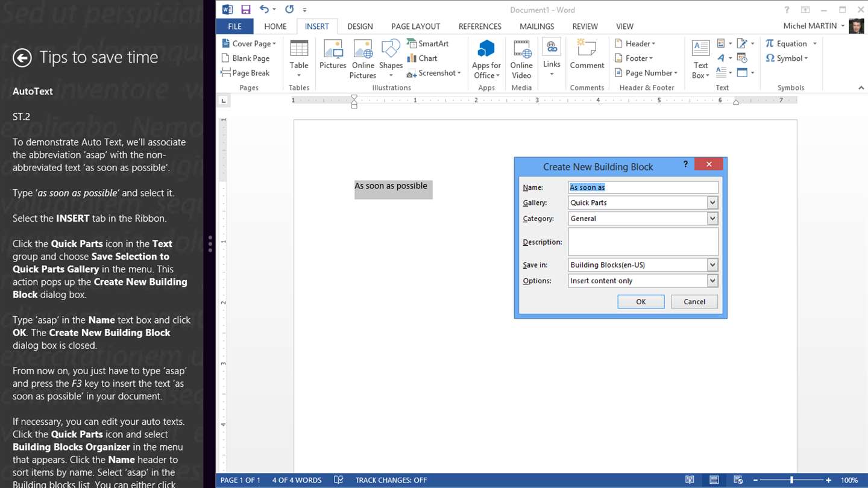Confirm the dialog with OK
868x488 pixels.
point(641,302)
